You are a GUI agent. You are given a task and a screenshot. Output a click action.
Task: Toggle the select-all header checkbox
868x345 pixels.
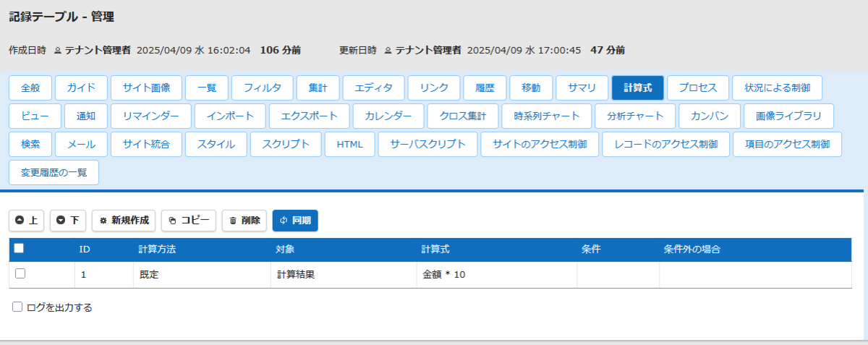[x=20, y=248]
